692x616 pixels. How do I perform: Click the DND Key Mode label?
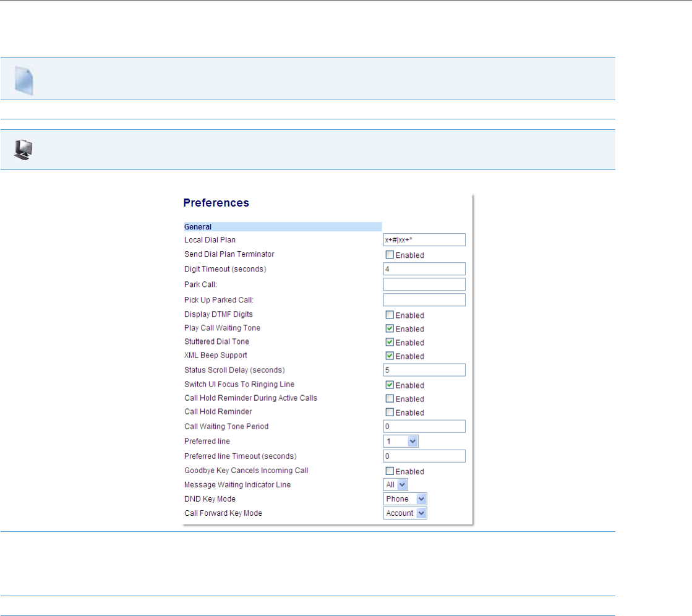210,499
